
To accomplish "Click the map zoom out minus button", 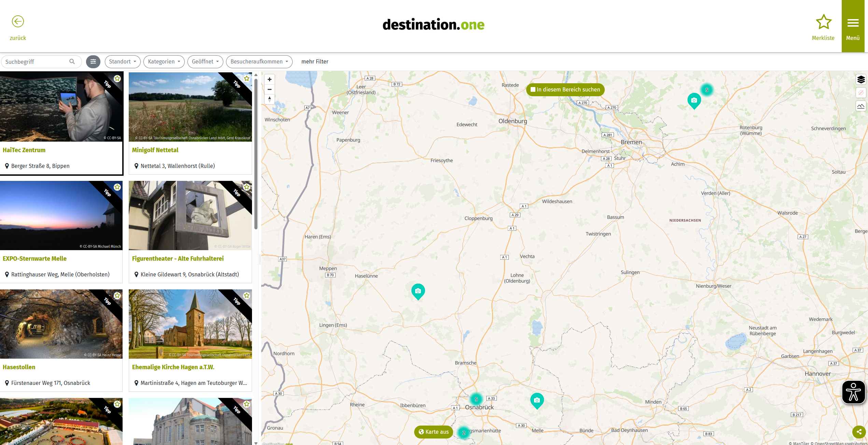I will coord(269,89).
